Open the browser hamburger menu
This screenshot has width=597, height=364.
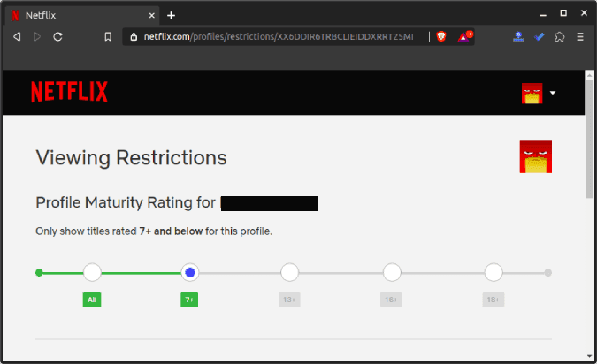click(x=580, y=36)
